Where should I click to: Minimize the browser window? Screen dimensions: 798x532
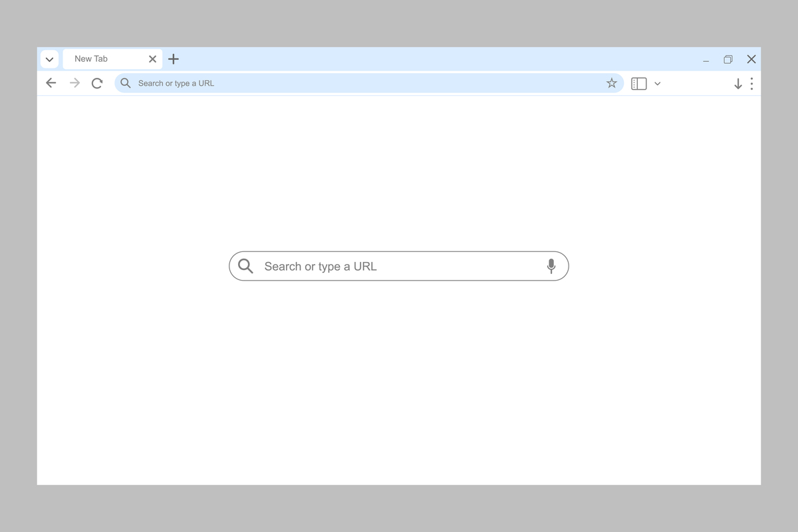coord(706,60)
